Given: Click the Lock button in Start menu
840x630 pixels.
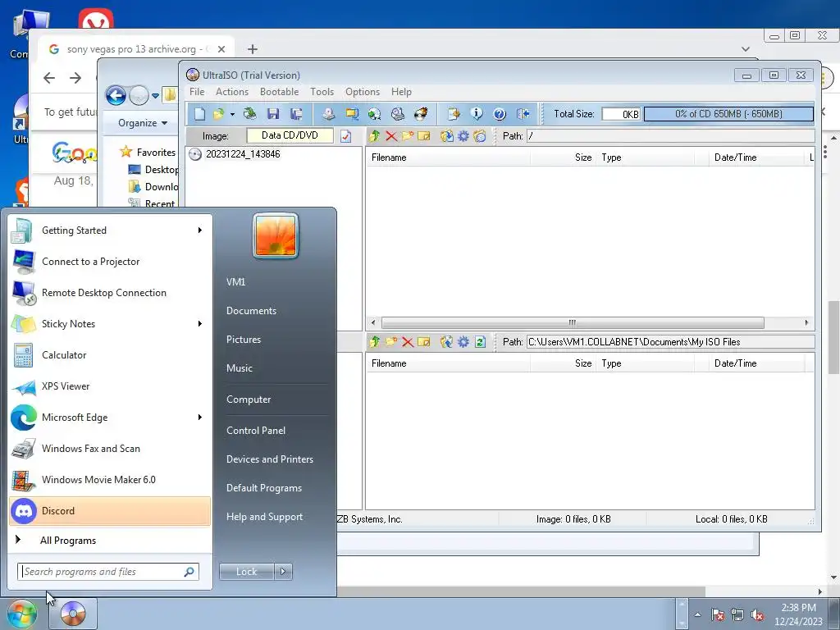Looking at the screenshot, I should click(x=246, y=572).
